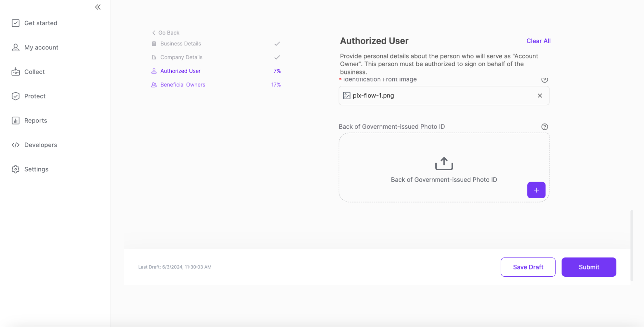Open My account page
Screen dimensions: 644x327
(x=41, y=47)
